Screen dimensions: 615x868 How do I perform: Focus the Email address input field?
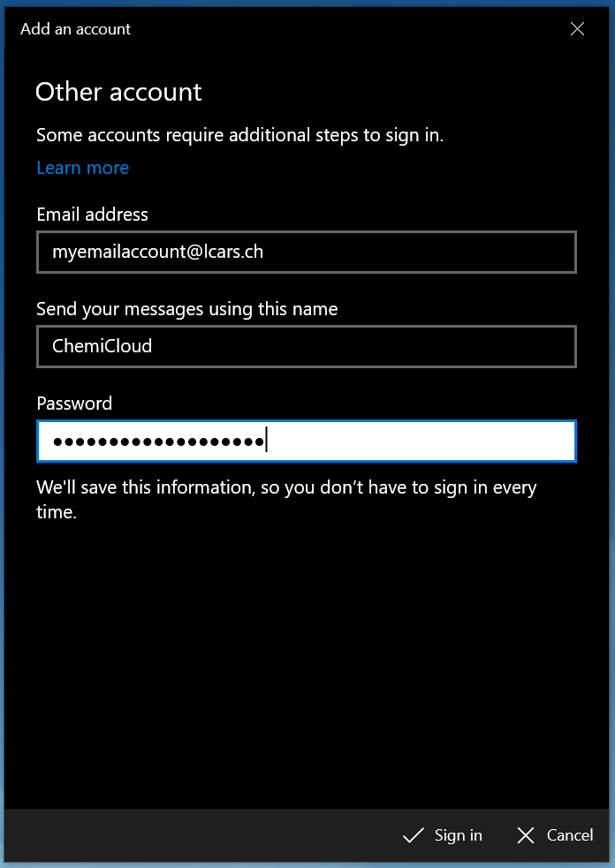tap(307, 253)
